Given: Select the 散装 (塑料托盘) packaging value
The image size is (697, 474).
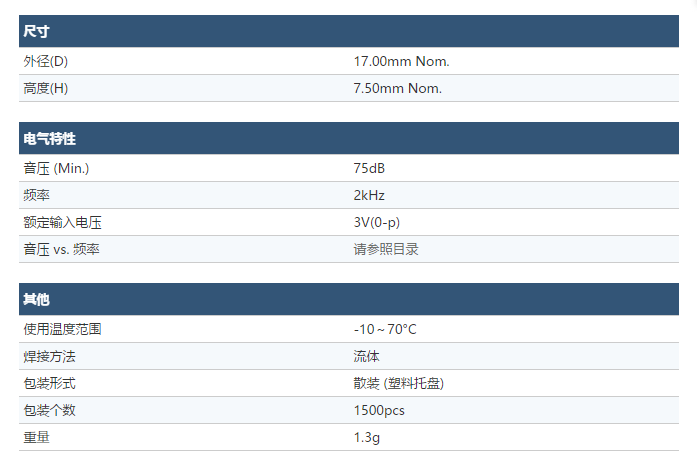Looking at the screenshot, I should 399,383.
